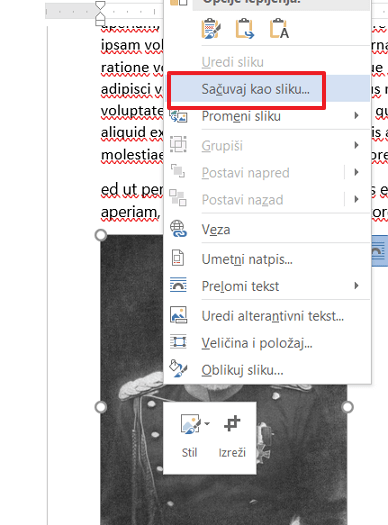Expand the Postavi napred submenu arrow
The width and height of the screenshot is (388, 525).
pyautogui.click(x=357, y=172)
